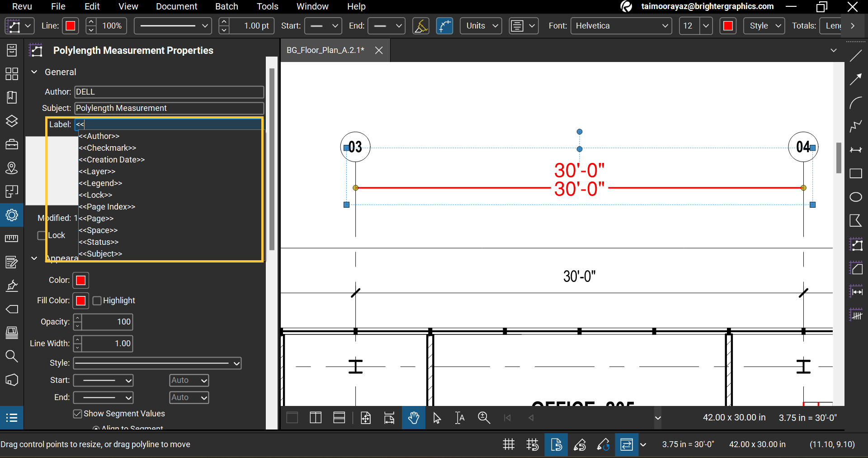Open the Start size Auto dropdown
The width and height of the screenshot is (868, 458).
click(189, 380)
